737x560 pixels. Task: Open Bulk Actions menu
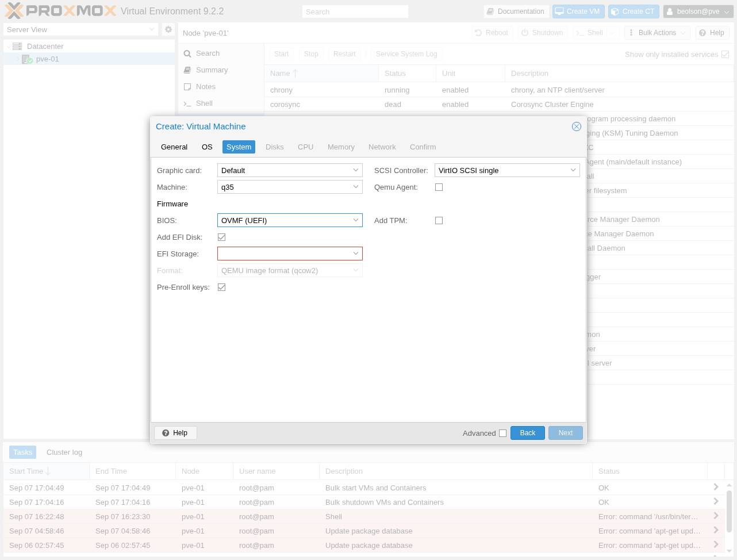[657, 33]
